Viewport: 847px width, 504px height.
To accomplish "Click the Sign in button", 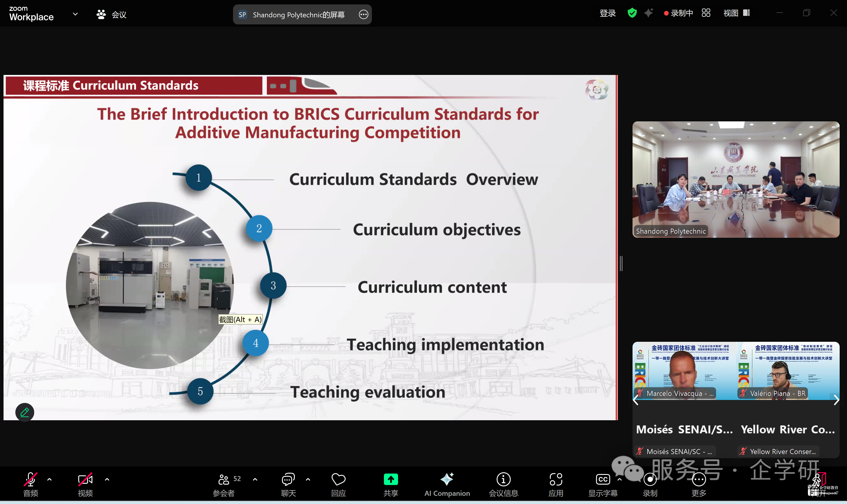I will [x=608, y=13].
